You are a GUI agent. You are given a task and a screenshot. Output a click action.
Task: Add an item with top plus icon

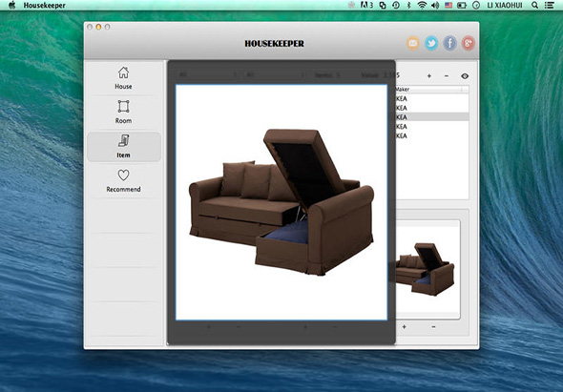429,76
